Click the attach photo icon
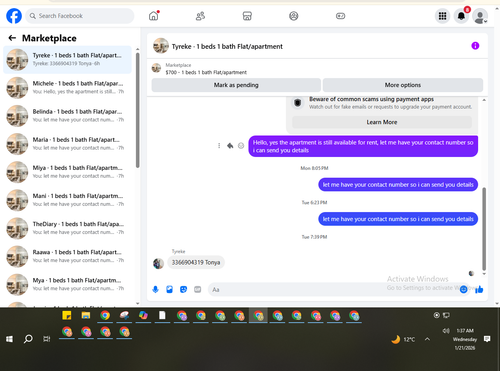500x371 pixels. pyautogui.click(x=169, y=289)
